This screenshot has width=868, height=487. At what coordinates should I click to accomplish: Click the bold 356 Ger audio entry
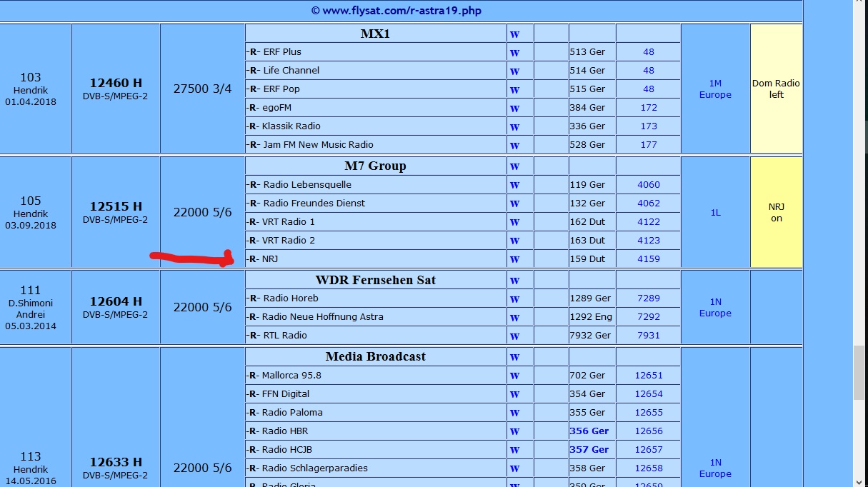[x=589, y=431]
